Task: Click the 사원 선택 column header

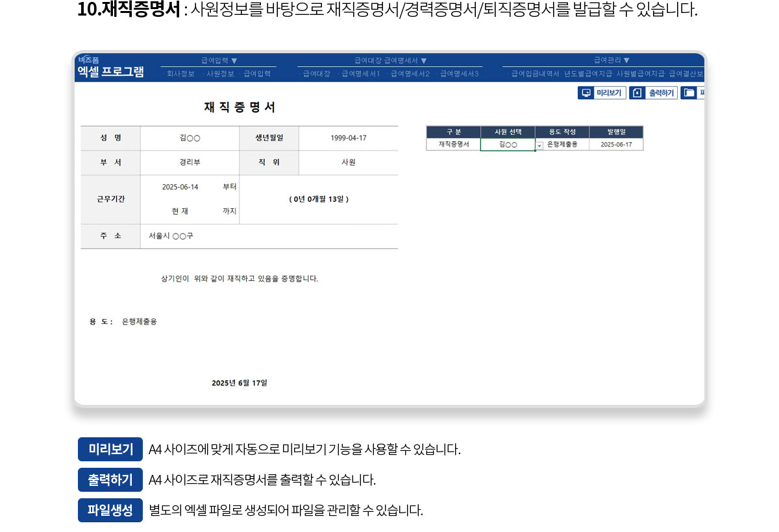Action: [508, 132]
